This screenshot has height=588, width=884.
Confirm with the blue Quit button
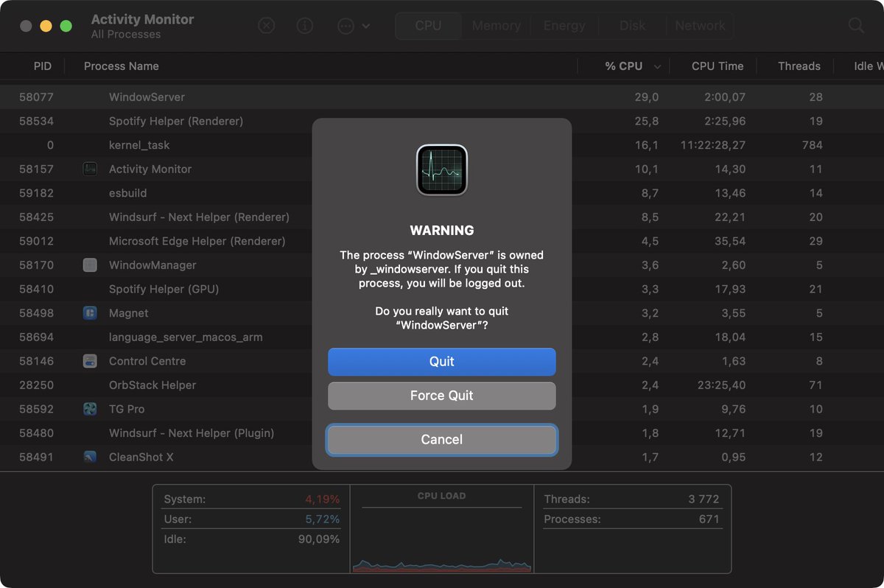click(442, 362)
